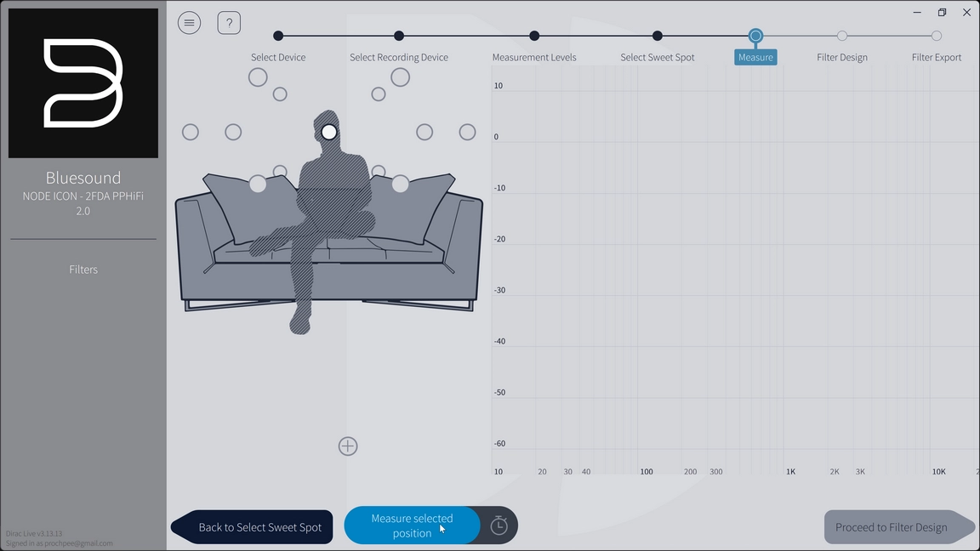Click the plus zoom icon below sofa

tap(348, 446)
